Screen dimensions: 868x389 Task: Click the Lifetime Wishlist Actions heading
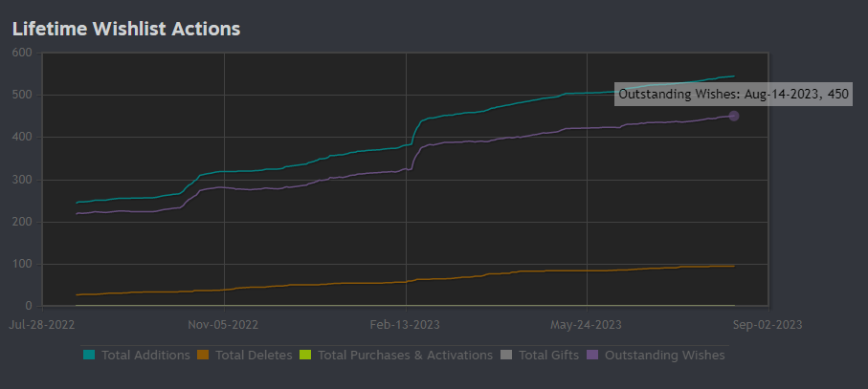point(125,29)
